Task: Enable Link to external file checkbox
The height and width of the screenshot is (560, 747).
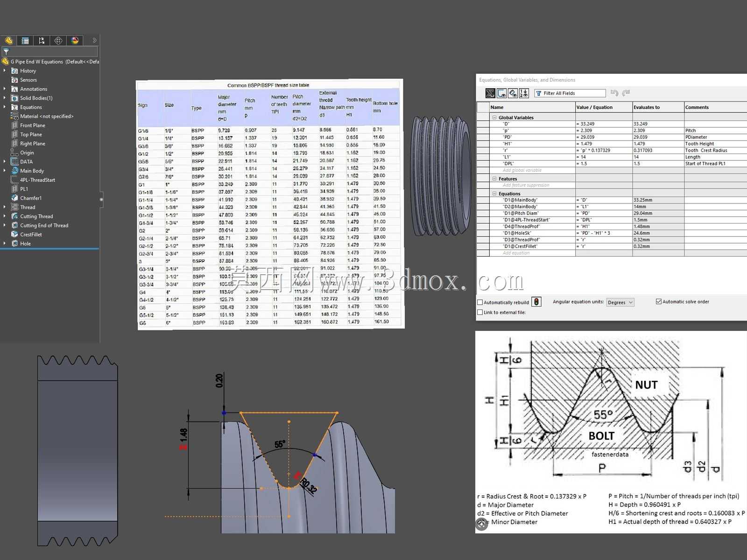Action: pos(480,312)
